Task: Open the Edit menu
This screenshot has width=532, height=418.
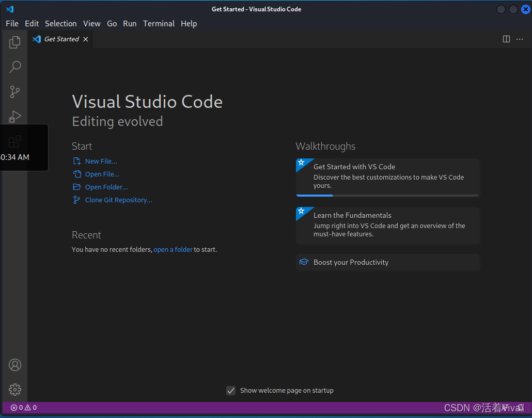Action: pyautogui.click(x=32, y=23)
